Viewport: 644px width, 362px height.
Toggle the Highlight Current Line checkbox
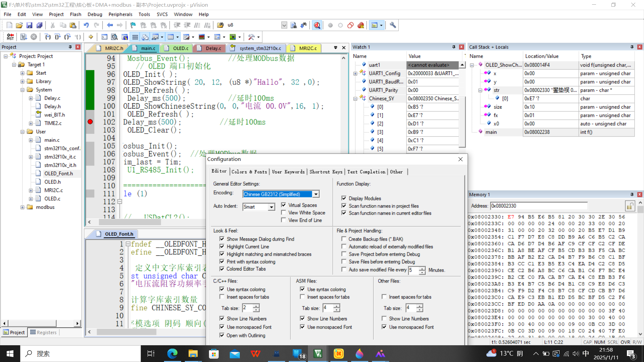(222, 246)
